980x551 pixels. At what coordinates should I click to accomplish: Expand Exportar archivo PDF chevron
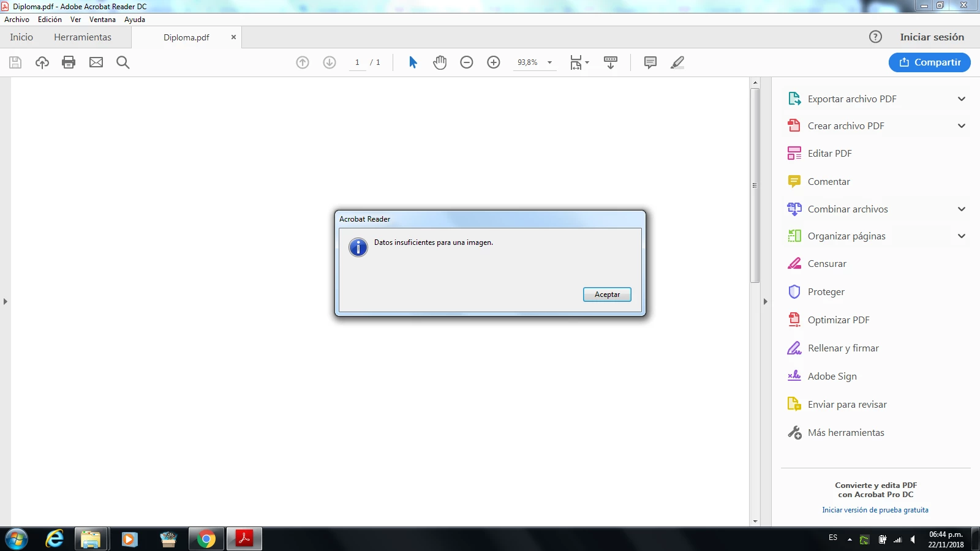click(962, 99)
